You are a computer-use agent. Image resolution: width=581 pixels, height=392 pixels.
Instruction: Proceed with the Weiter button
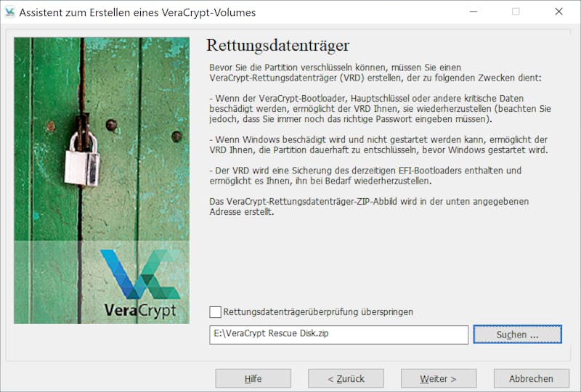pyautogui.click(x=439, y=379)
